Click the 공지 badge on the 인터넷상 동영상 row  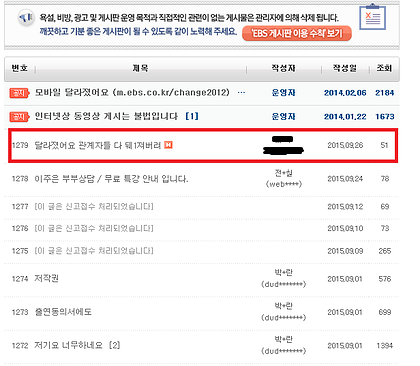[19, 117]
